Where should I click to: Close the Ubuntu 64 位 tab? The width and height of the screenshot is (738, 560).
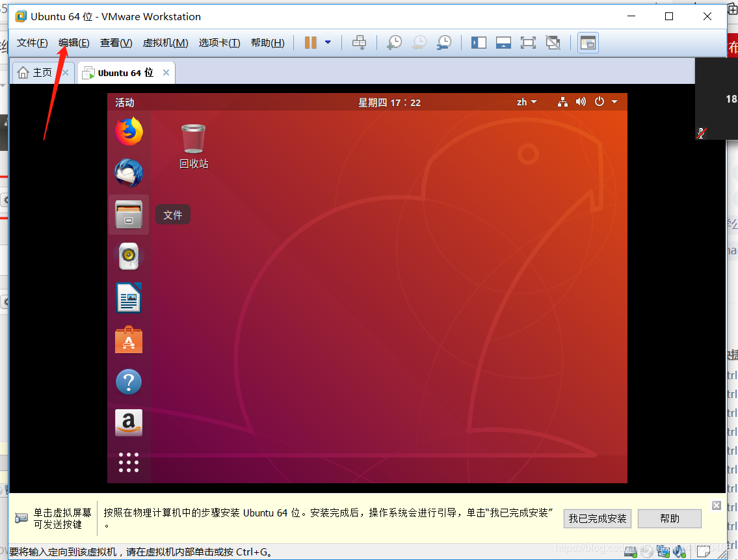click(166, 73)
